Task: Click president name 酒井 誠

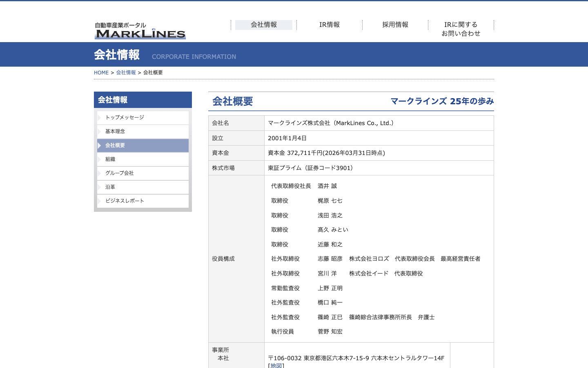Action: click(x=327, y=186)
